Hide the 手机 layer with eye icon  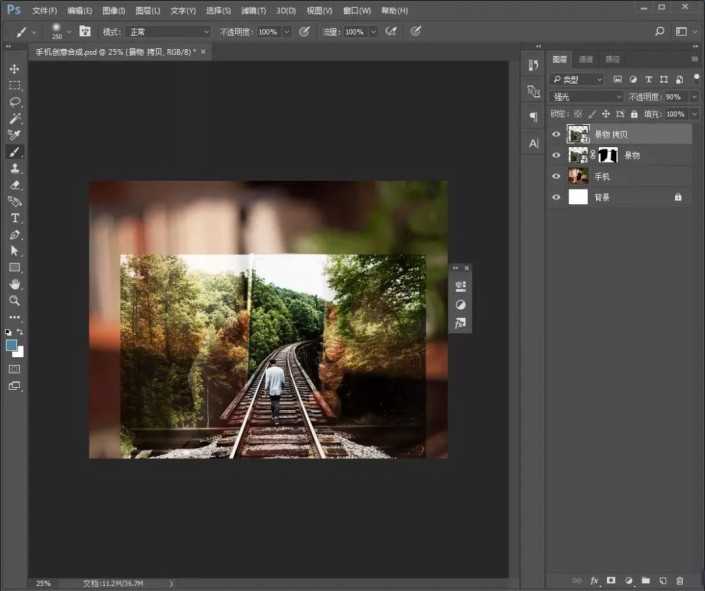557,176
